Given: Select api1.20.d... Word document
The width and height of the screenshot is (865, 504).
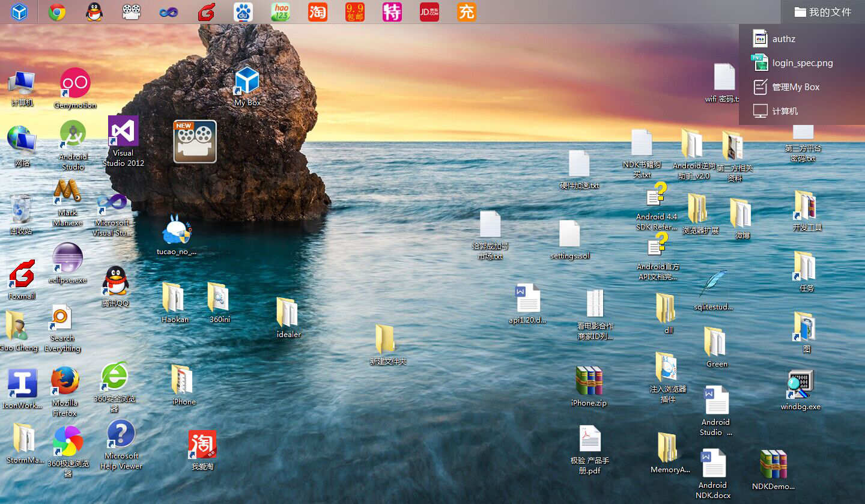Looking at the screenshot, I should tap(527, 304).
